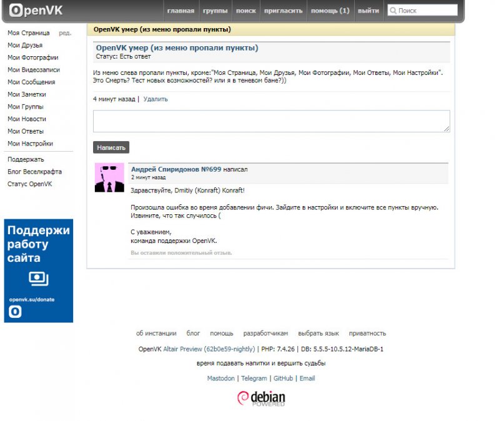
Task: Click the ticket title heading link
Action: point(177,48)
